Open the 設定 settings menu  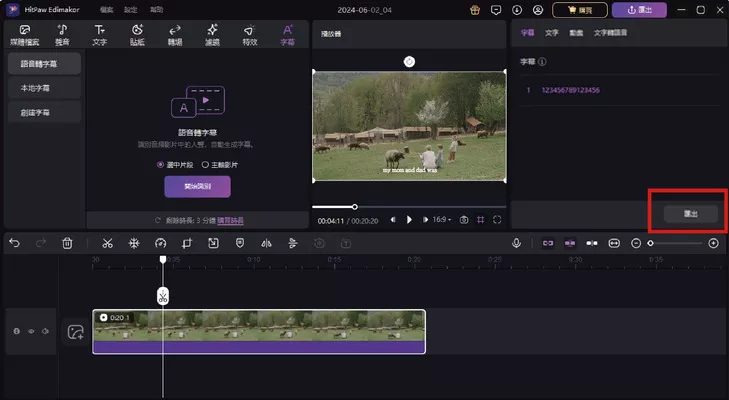pos(131,10)
